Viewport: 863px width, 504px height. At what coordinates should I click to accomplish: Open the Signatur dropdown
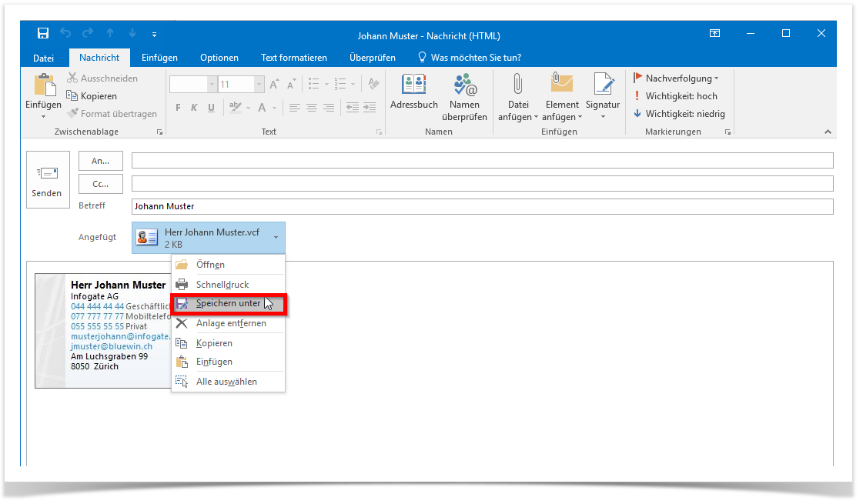[603, 95]
